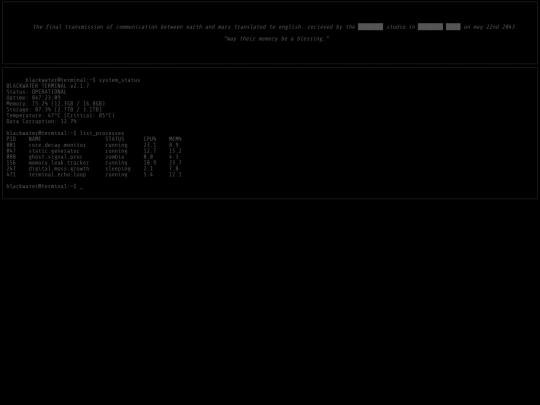Click the MEM% column header
This screenshot has width=540, height=405.
[x=175, y=139]
